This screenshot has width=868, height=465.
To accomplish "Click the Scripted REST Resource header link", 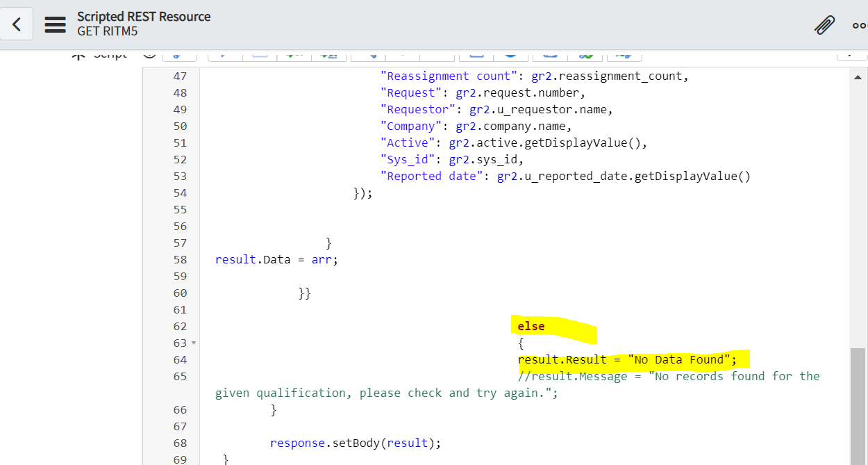I will pyautogui.click(x=143, y=17).
